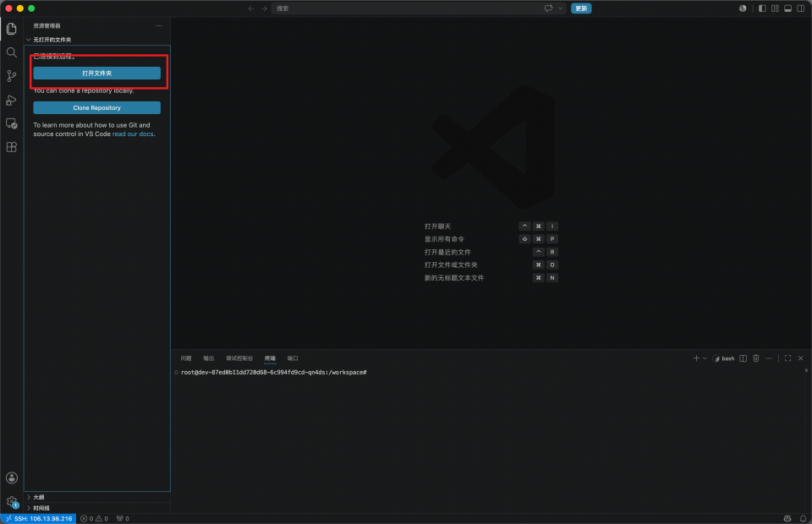812x524 pixels.
Task: Click the 显示所有命令 shortcut hint
Action: tap(444, 239)
